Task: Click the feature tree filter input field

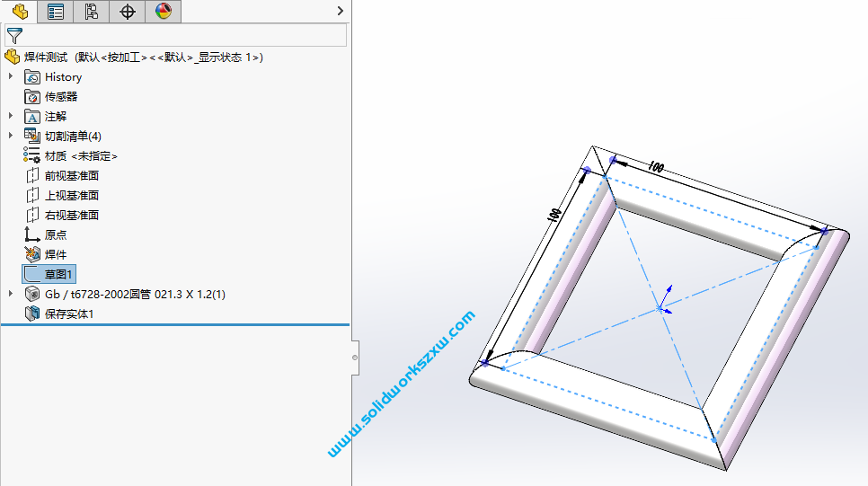Action: pos(175,35)
